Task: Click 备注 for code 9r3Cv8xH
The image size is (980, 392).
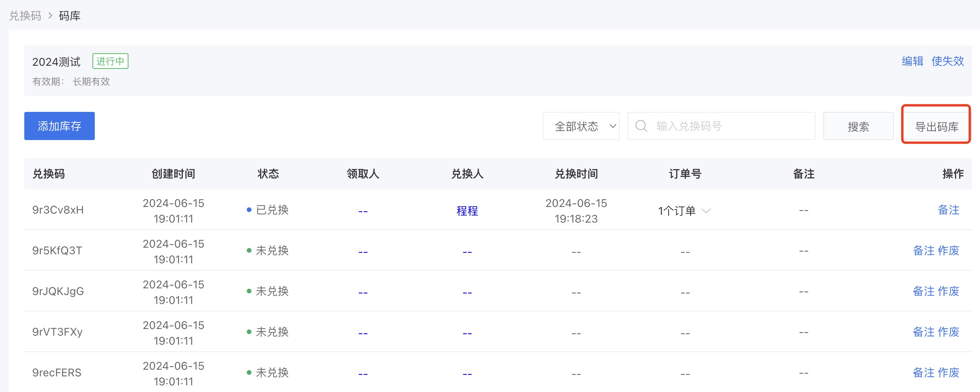Action: [948, 210]
